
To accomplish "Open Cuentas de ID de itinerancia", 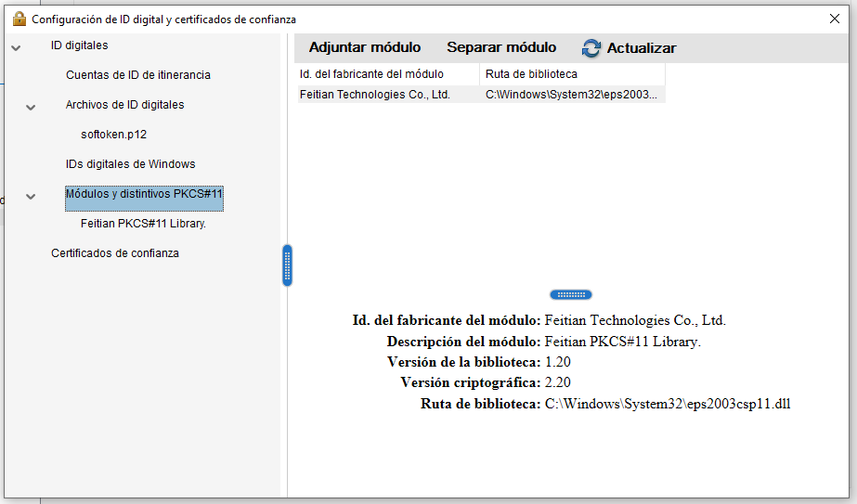I will click(137, 75).
